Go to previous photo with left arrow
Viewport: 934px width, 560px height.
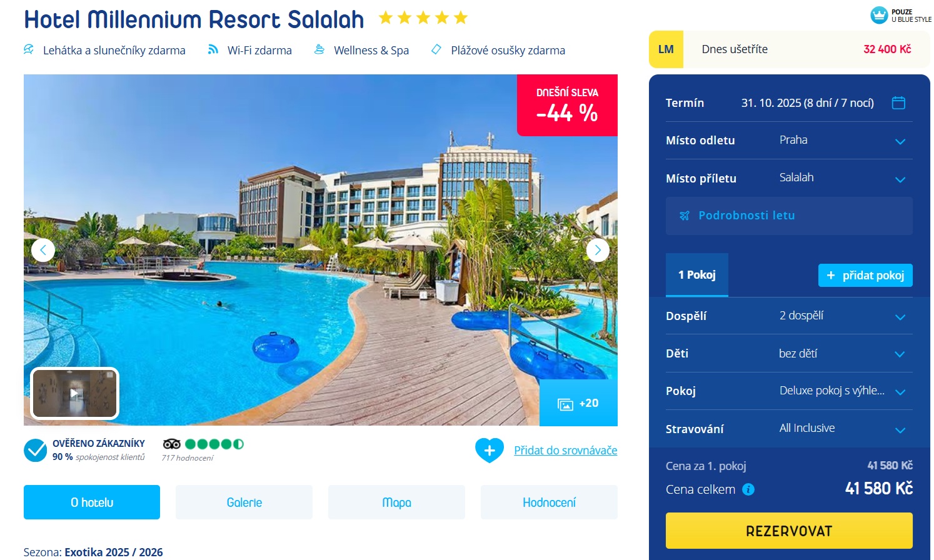pyautogui.click(x=43, y=251)
